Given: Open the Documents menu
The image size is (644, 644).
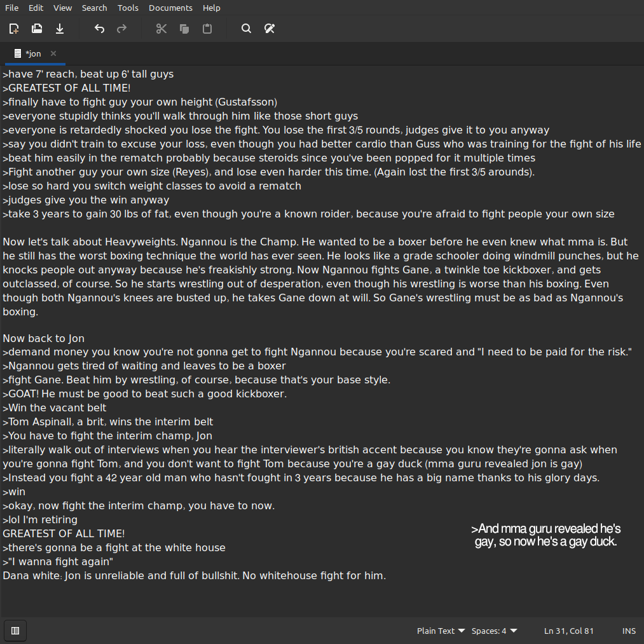Looking at the screenshot, I should click(170, 8).
